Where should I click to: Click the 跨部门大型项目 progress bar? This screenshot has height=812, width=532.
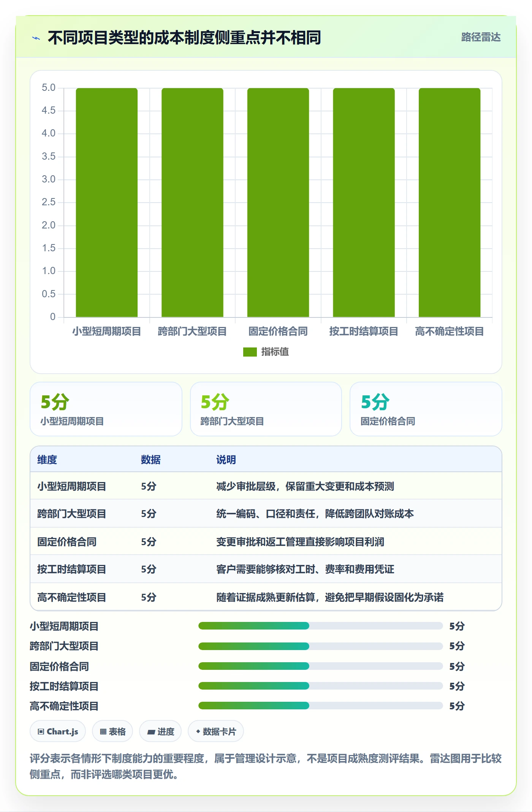tap(320, 646)
